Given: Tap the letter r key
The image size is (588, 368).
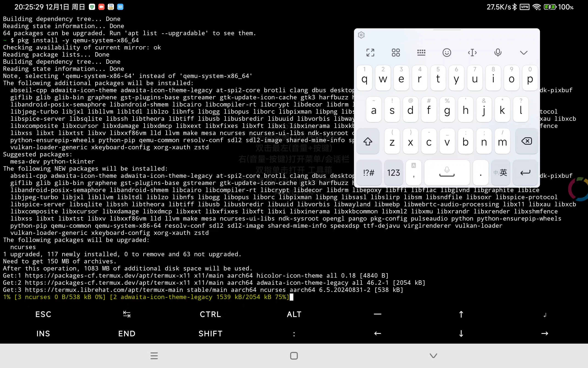Looking at the screenshot, I should [x=420, y=78].
